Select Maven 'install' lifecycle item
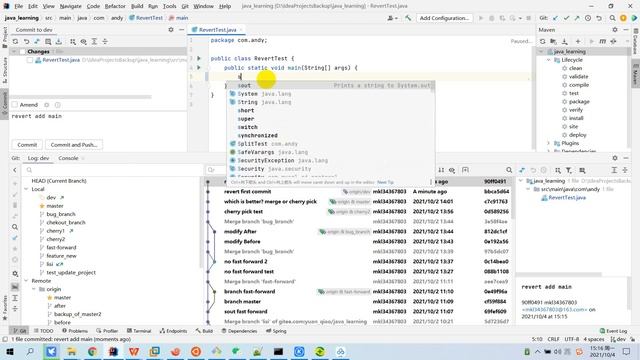Screen dimensions: 640x360 [x=576, y=118]
